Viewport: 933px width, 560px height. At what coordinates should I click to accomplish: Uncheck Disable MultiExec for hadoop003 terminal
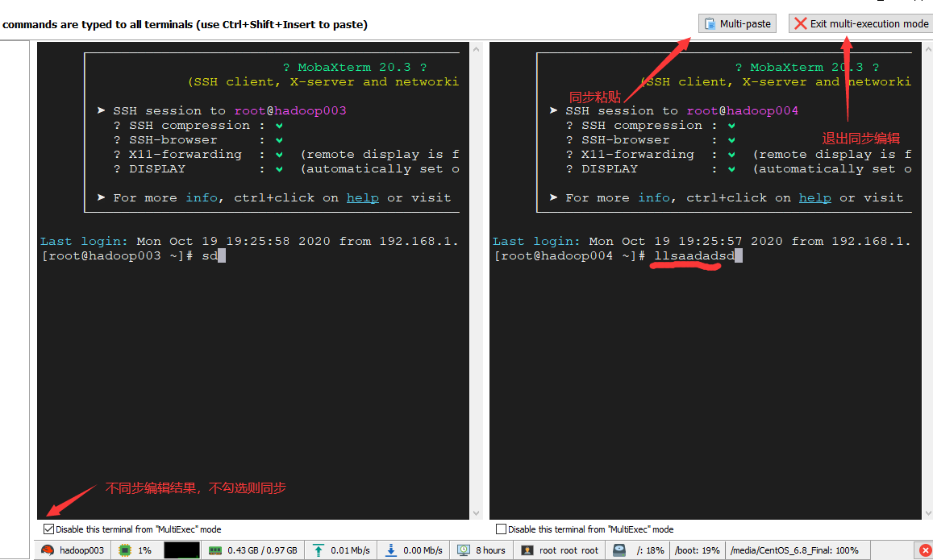(x=49, y=529)
